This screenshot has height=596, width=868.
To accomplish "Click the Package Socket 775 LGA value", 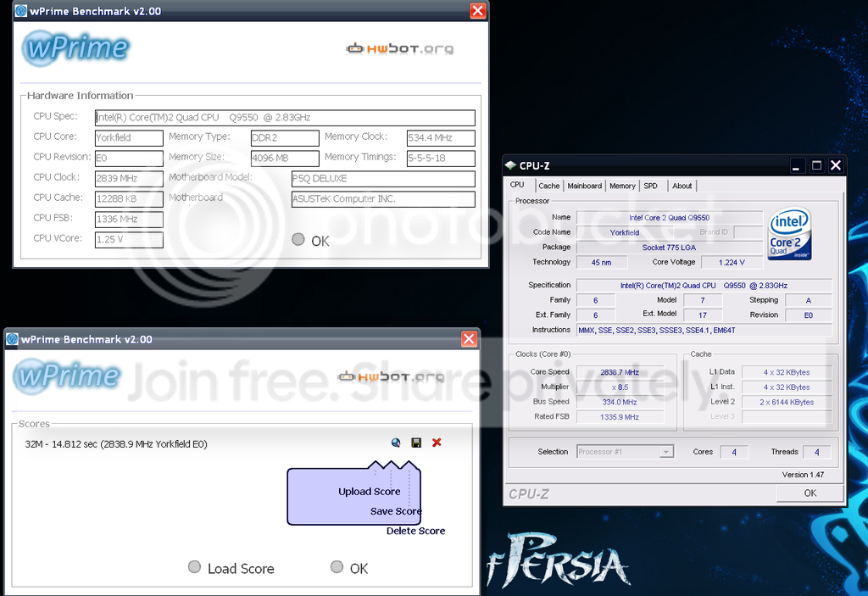I will (670, 248).
